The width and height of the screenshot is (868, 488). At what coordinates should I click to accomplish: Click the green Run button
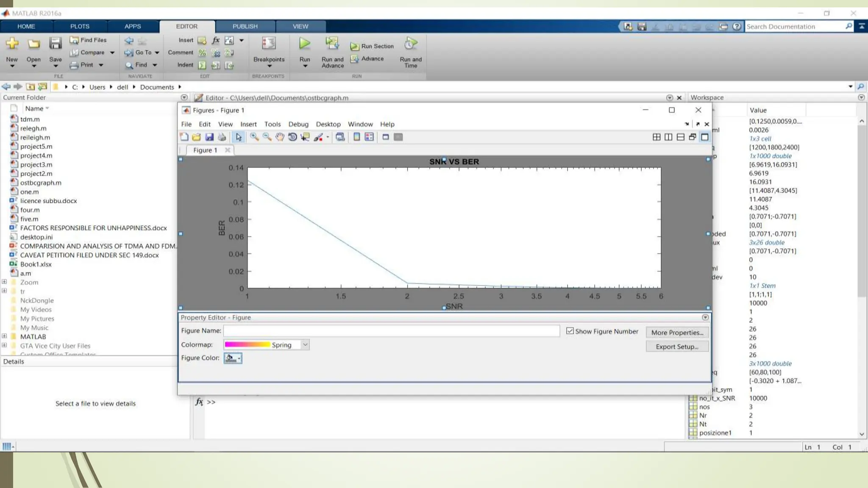304,44
